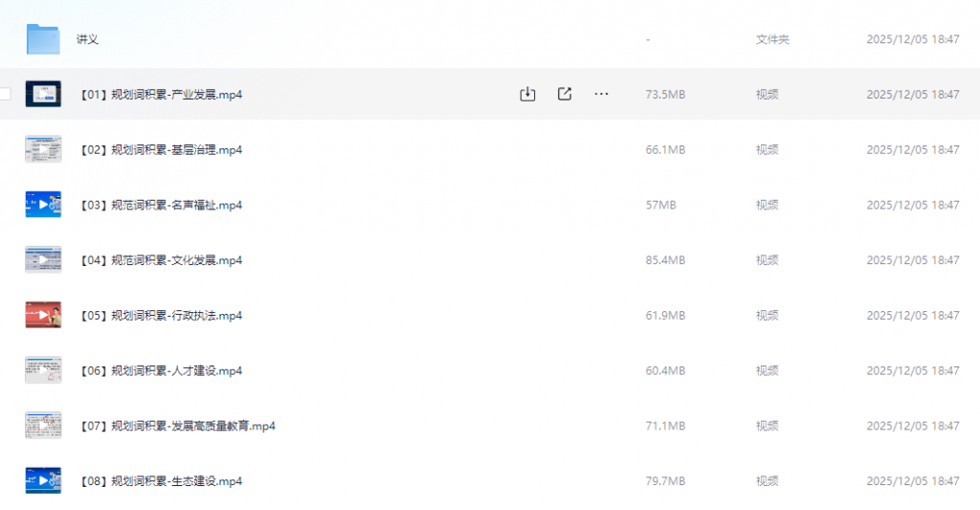
Task: Click the 讲义 folder icon
Action: point(43,39)
